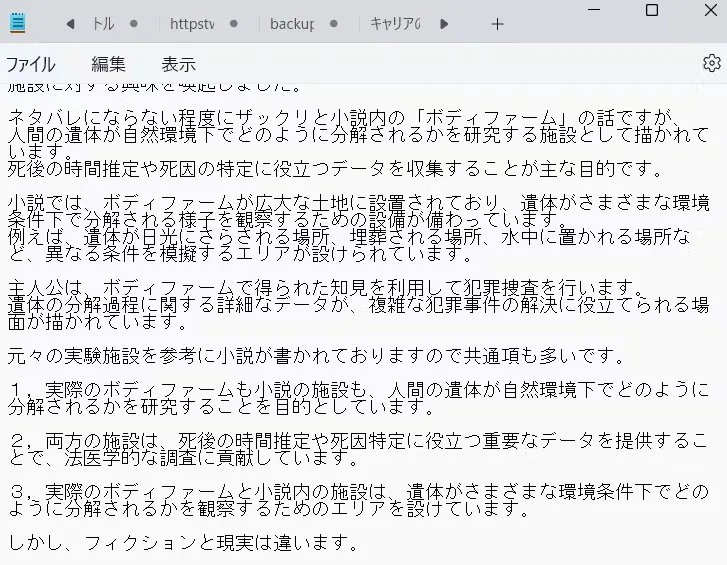The image size is (727, 565).
Task: Click the Notepad app icon in title bar
Action: [x=18, y=24]
